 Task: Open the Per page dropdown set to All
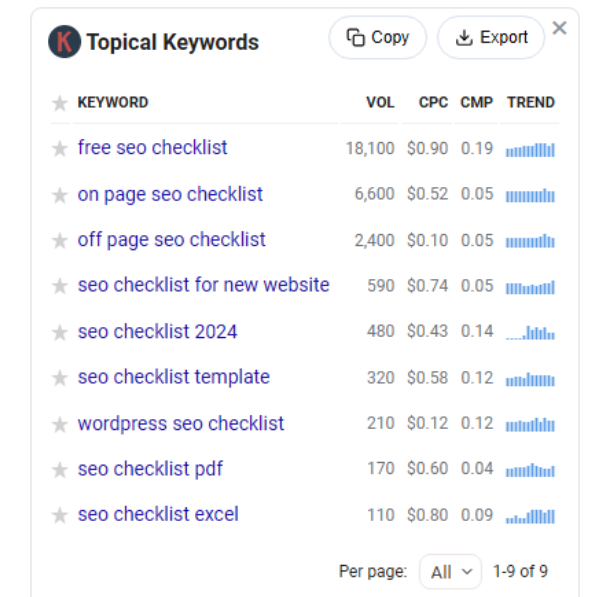click(450, 572)
